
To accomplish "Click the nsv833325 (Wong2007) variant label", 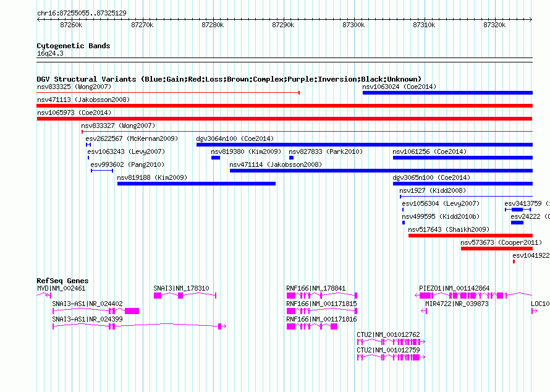I will (x=74, y=87).
